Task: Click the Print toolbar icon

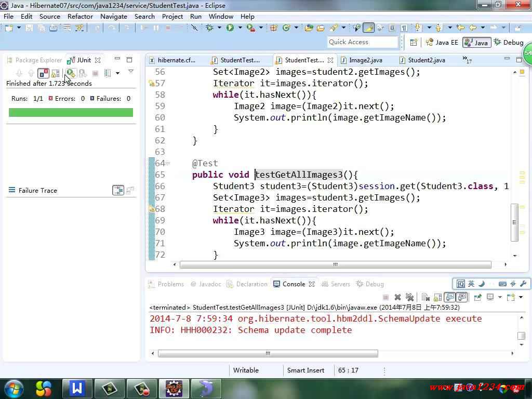Action: coord(54,28)
